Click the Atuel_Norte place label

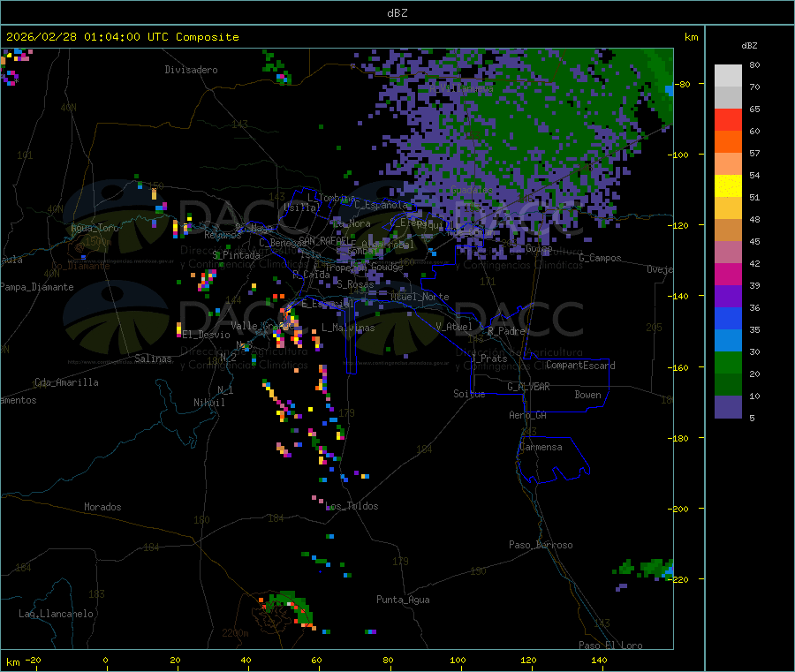420,297
